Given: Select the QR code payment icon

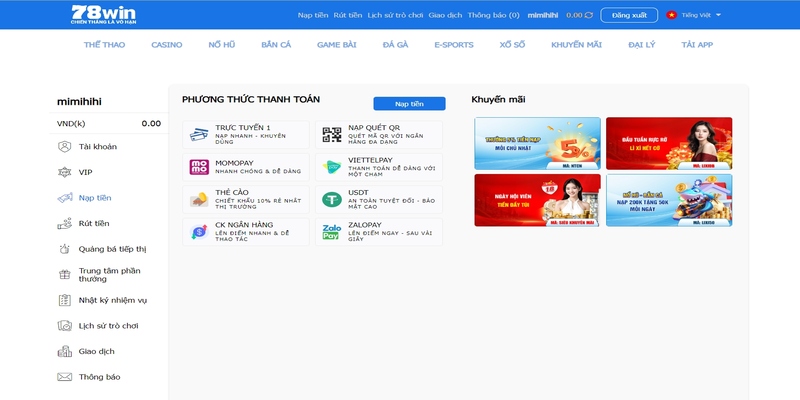Looking at the screenshot, I should click(x=331, y=135).
